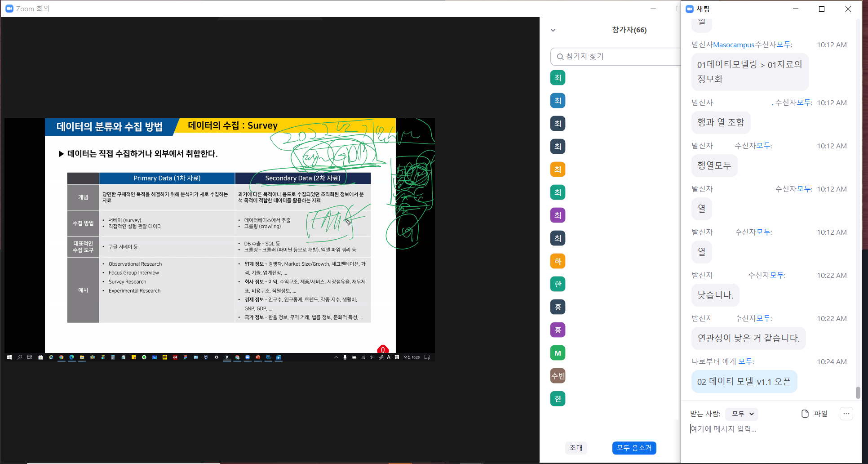
Task: Select the orange 최 participant avatar
Action: coord(558,170)
